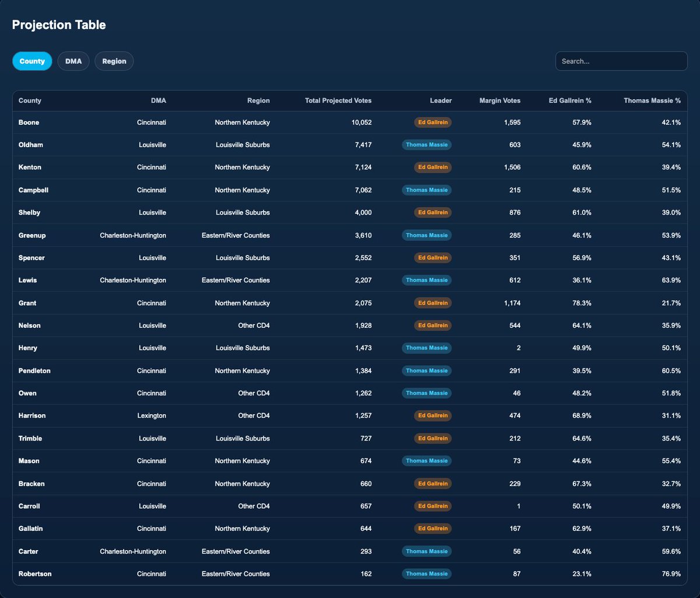The width and height of the screenshot is (700, 598).
Task: Select the Bracken county name
Action: (32, 484)
